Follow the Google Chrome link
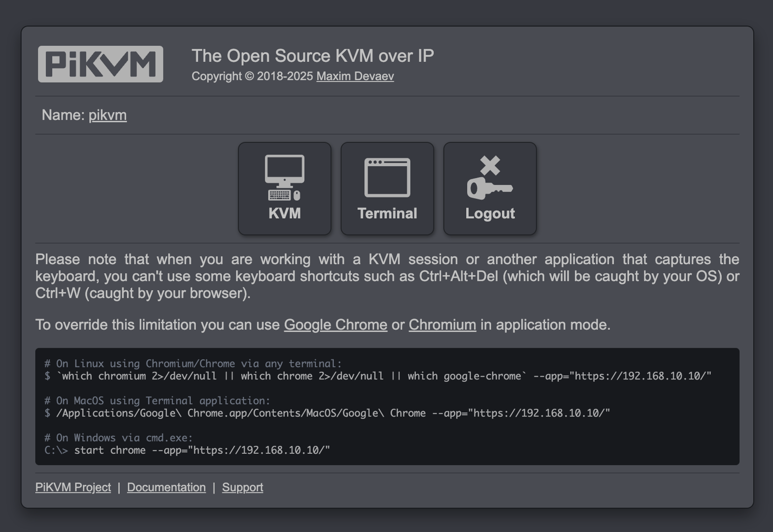773x532 pixels. tap(336, 324)
